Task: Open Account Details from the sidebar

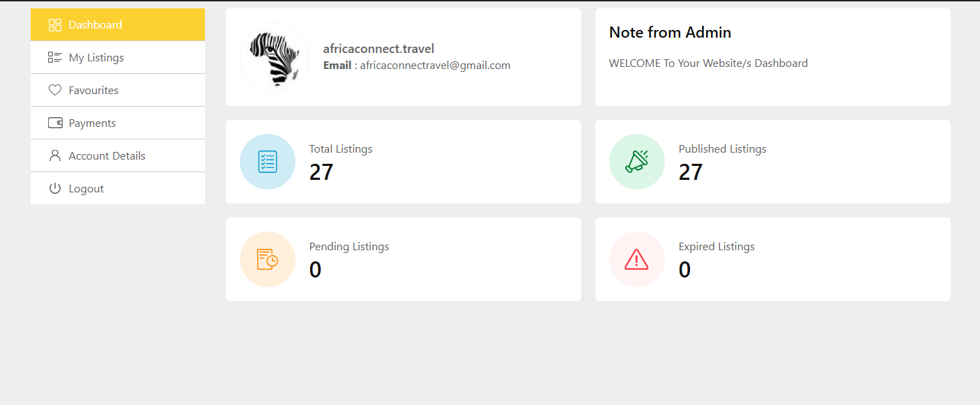Action: tap(107, 156)
